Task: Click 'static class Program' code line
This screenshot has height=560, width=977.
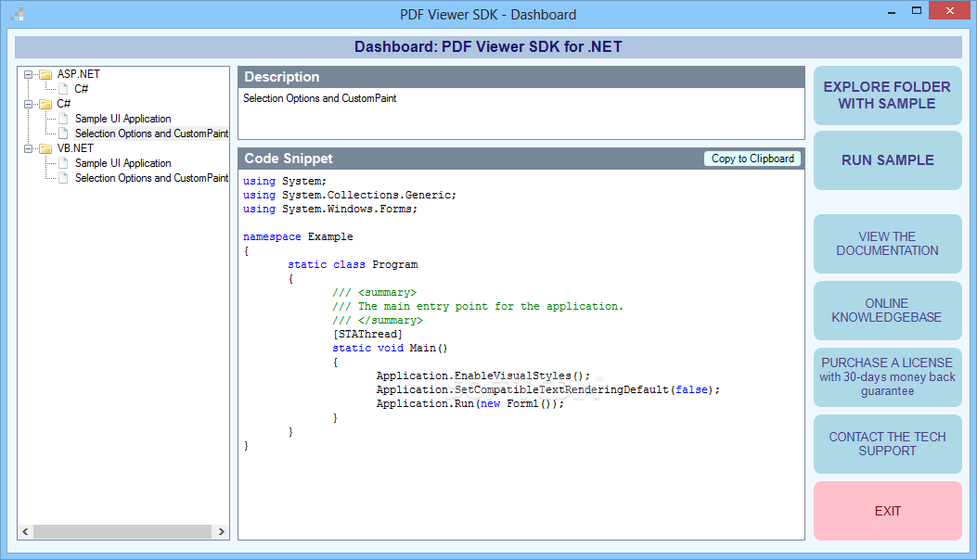Action: 353,265
